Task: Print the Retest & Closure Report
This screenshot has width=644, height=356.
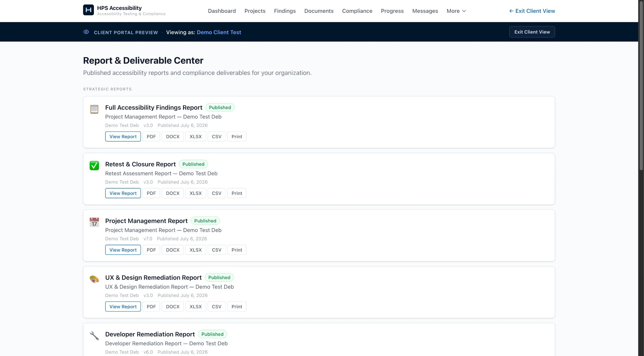Action: pos(237,193)
